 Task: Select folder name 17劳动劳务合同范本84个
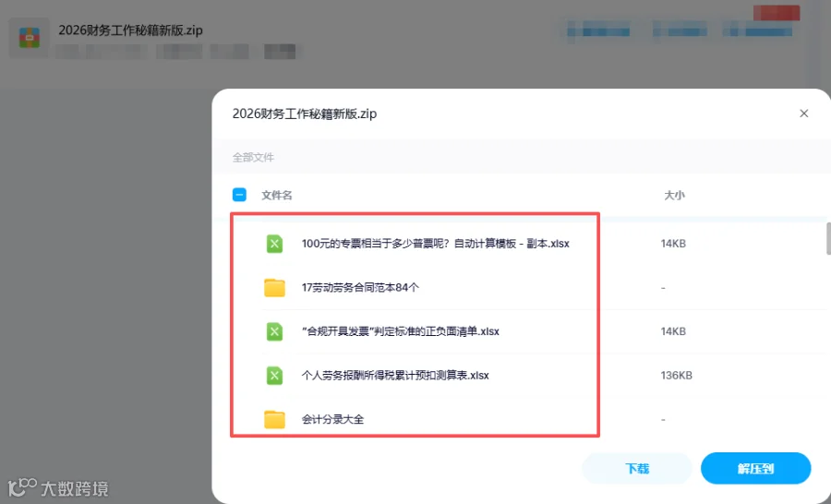(360, 288)
